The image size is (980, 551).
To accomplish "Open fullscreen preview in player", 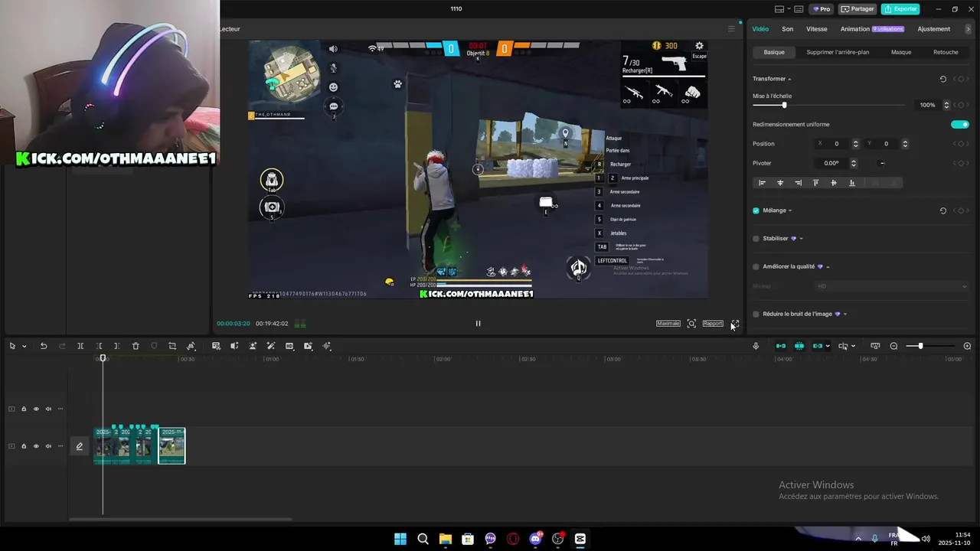I will [735, 324].
